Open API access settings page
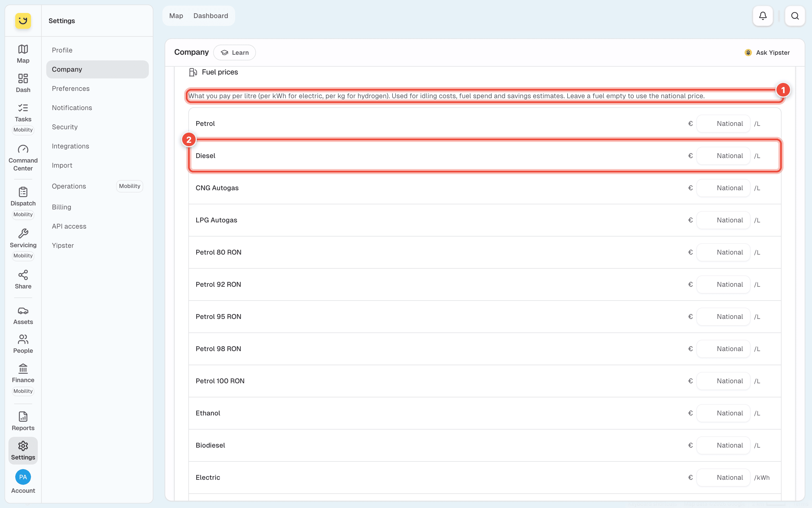This screenshot has width=812, height=508. pyautogui.click(x=97, y=226)
